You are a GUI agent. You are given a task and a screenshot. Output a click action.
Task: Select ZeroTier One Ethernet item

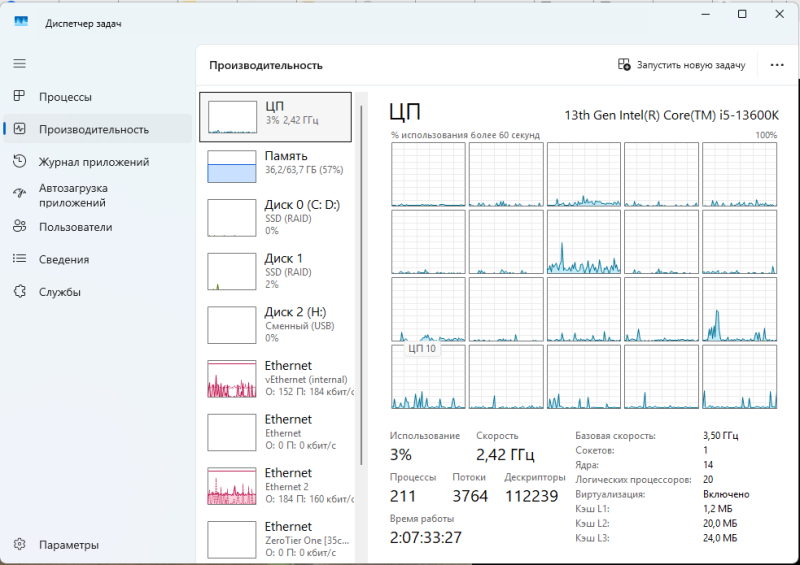[x=275, y=539]
